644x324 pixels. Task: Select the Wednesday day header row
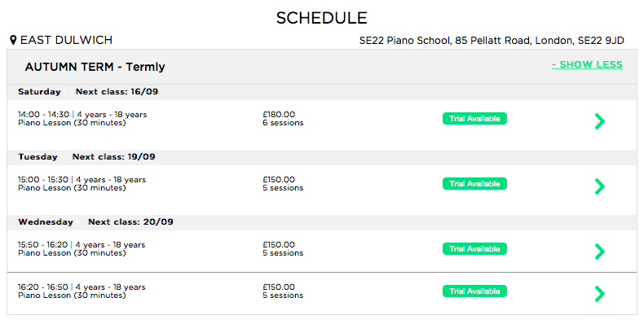tap(321, 222)
